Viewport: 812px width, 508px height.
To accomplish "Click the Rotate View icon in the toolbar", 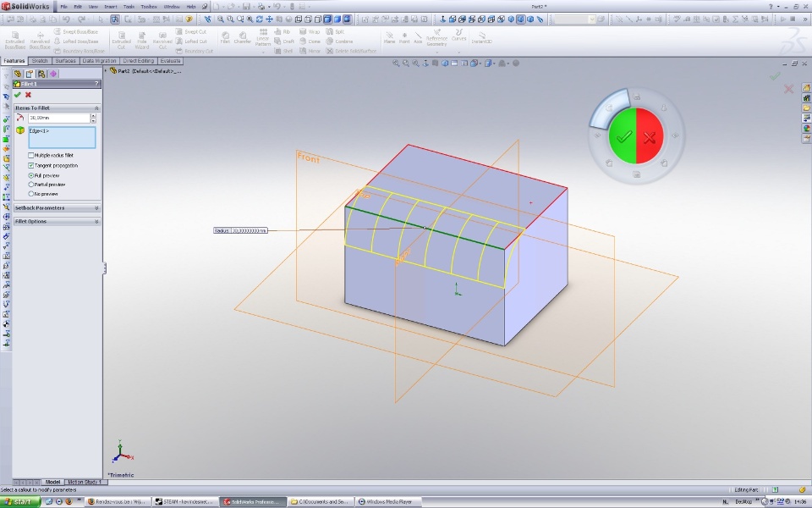I will click(260, 19).
